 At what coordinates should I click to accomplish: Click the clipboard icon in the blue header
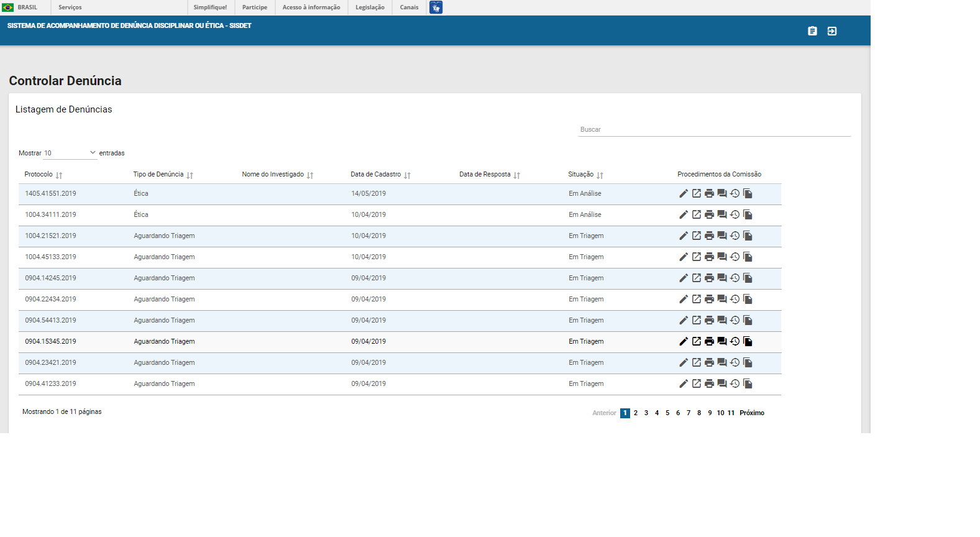(812, 31)
